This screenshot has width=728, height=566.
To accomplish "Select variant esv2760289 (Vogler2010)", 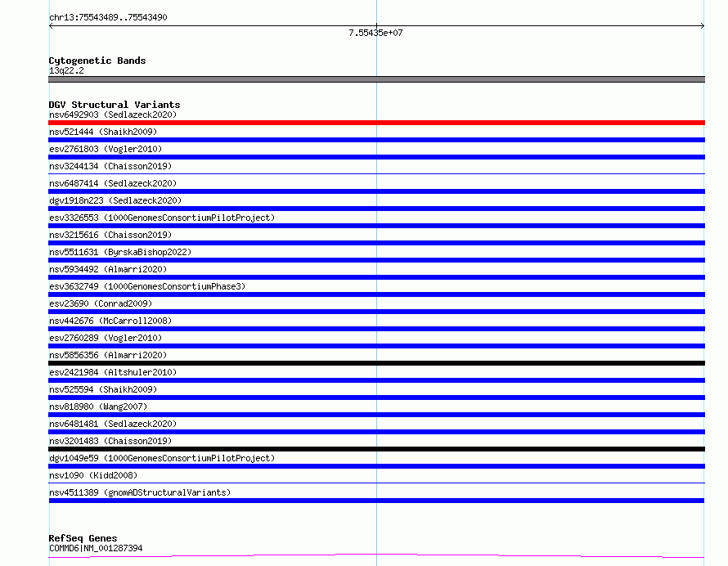I will (x=106, y=338).
